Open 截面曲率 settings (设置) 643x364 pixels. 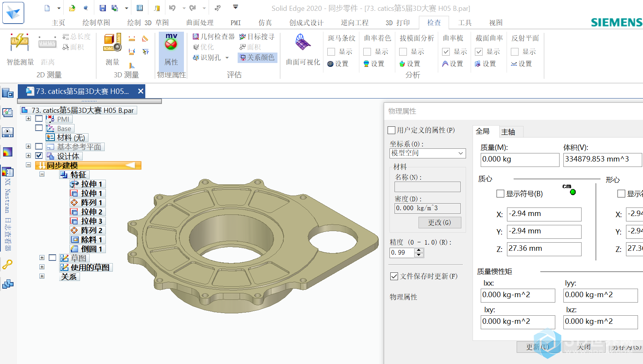[485, 64]
